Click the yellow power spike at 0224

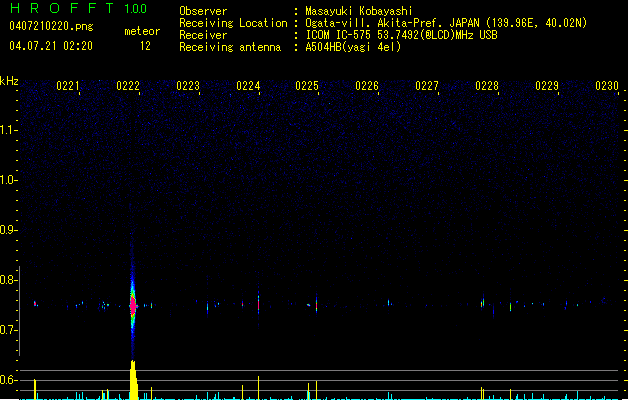point(258,388)
